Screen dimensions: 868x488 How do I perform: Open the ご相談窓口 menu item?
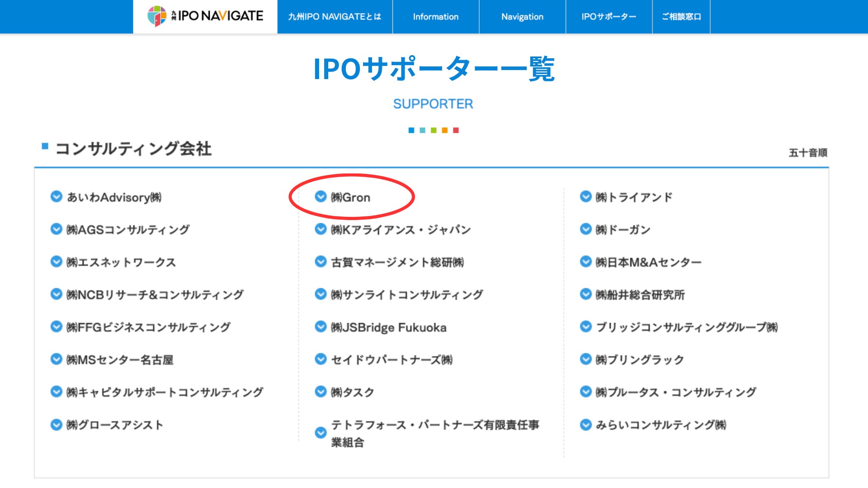pos(681,17)
